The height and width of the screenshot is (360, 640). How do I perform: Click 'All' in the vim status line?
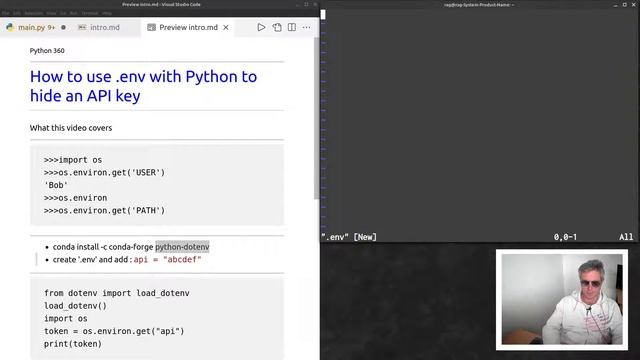[626, 237]
